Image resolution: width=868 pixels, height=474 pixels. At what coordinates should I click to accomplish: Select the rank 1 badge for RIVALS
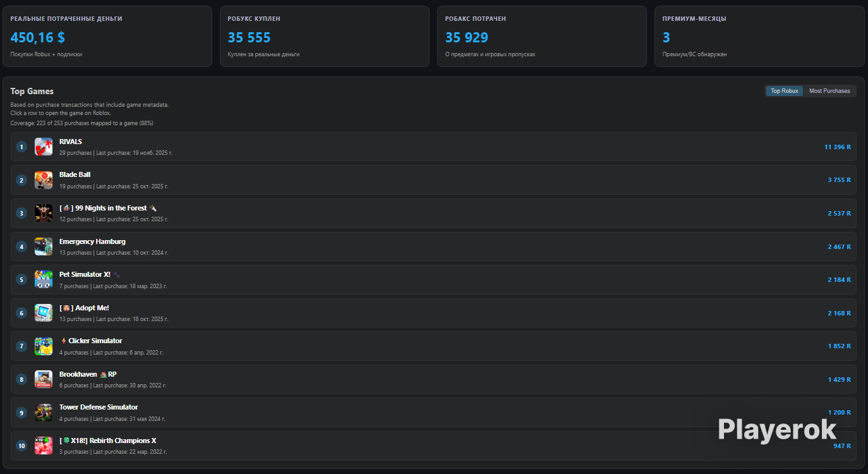pos(21,147)
